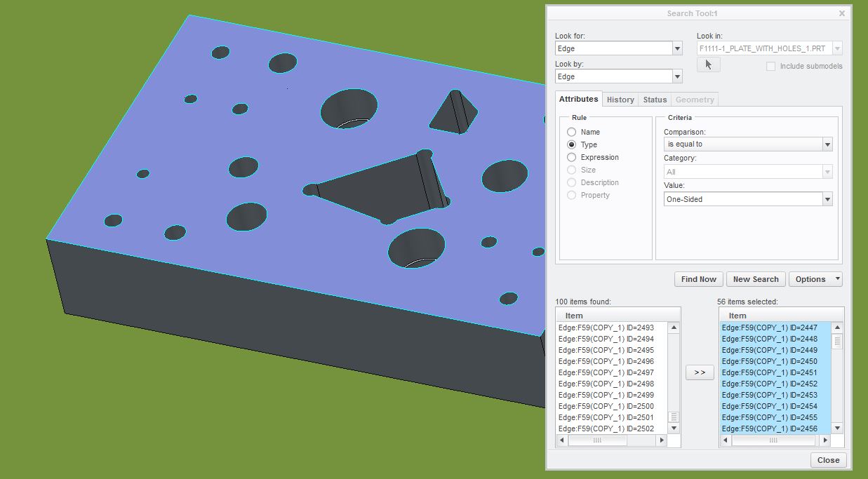Click the >> transfer button
The width and height of the screenshot is (868, 479).
click(700, 372)
